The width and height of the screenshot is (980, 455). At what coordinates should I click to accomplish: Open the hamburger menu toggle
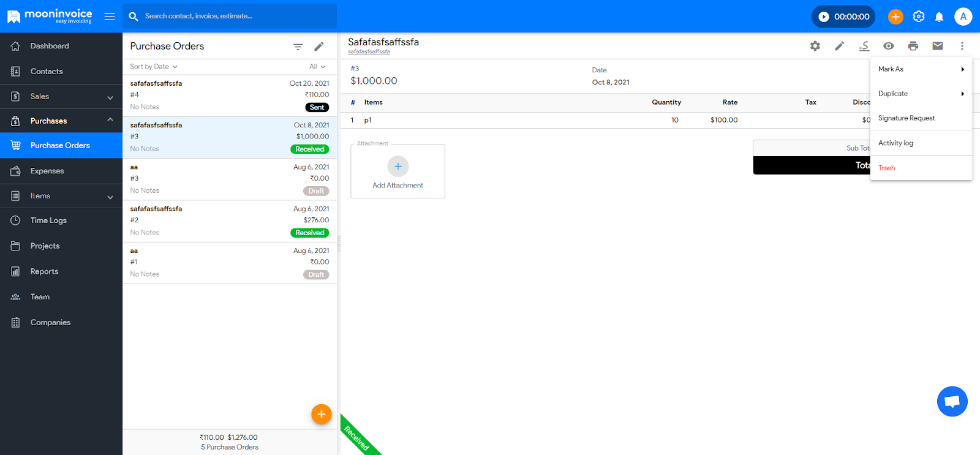click(x=110, y=17)
